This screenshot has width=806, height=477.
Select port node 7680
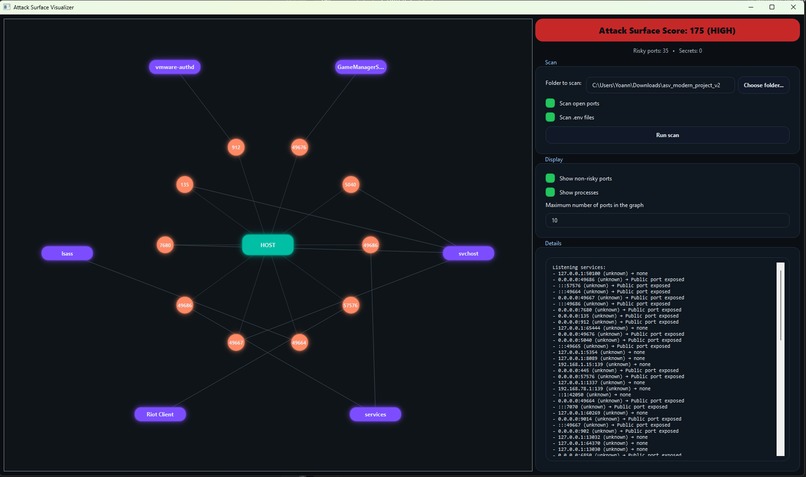pos(165,245)
